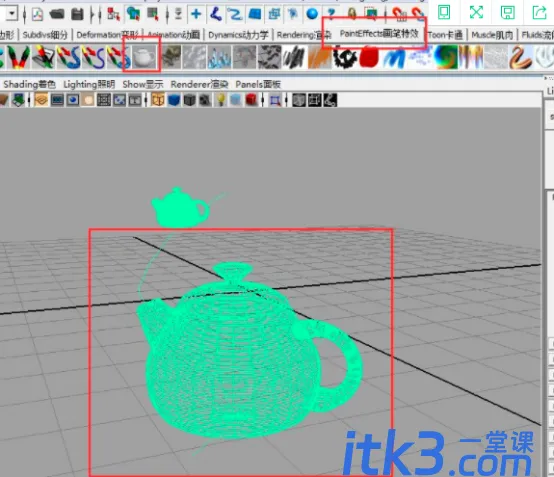Viewport: 554px width, 477px height.
Task: Switch to the Toon shelf tab
Action: pos(445,35)
